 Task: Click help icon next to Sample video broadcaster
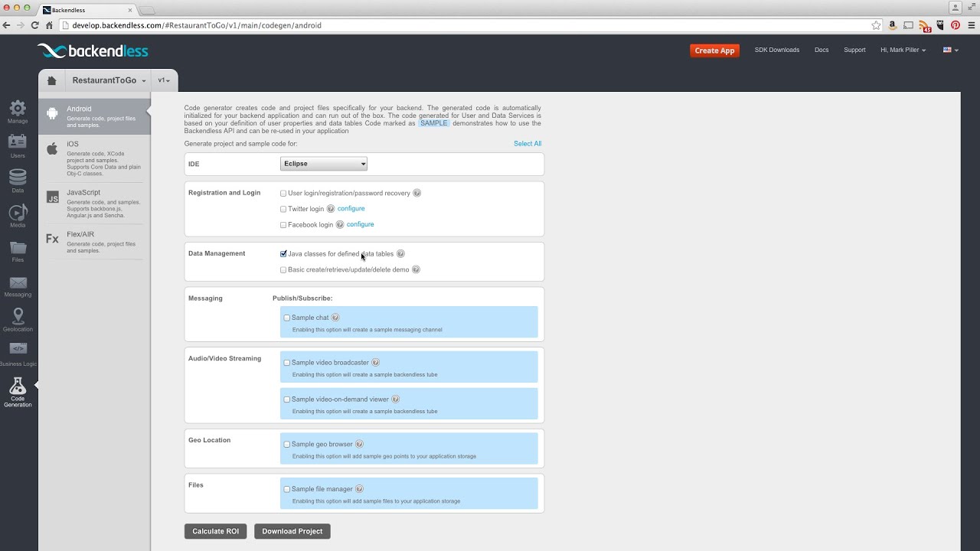tap(376, 363)
